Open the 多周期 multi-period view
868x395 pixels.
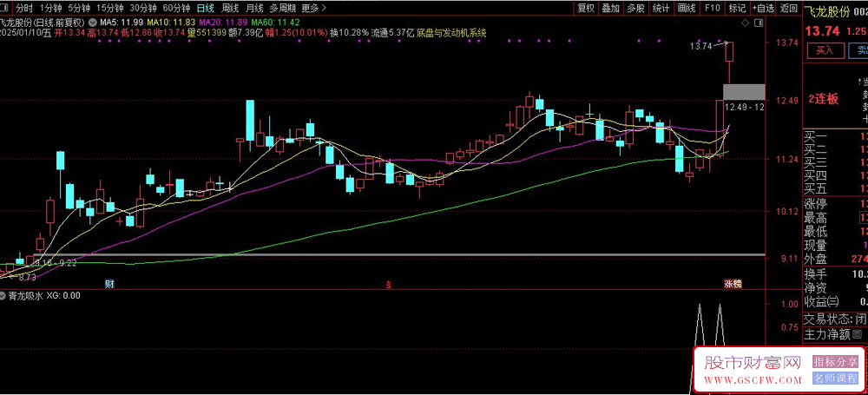(283, 8)
